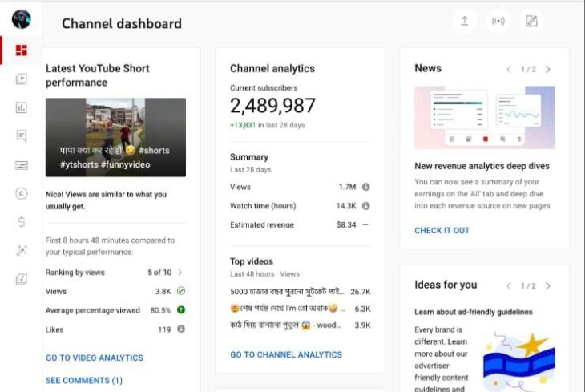585x392 pixels.
Task: Open top video with 3.9K views
Action: pos(301,325)
